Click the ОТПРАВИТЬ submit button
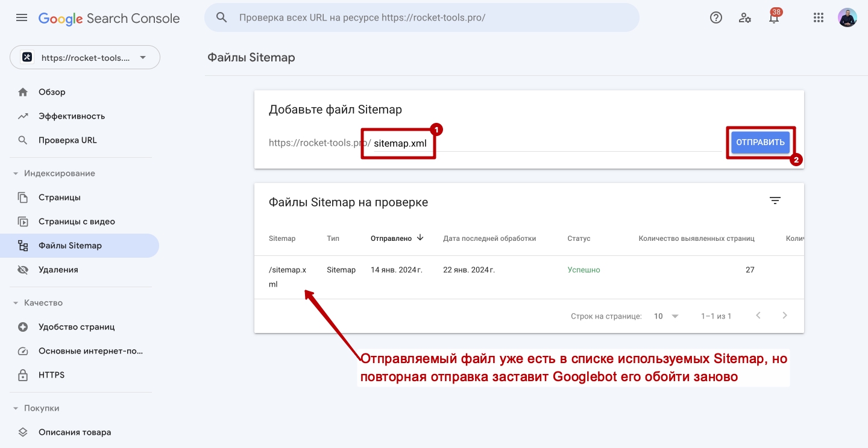 760,143
